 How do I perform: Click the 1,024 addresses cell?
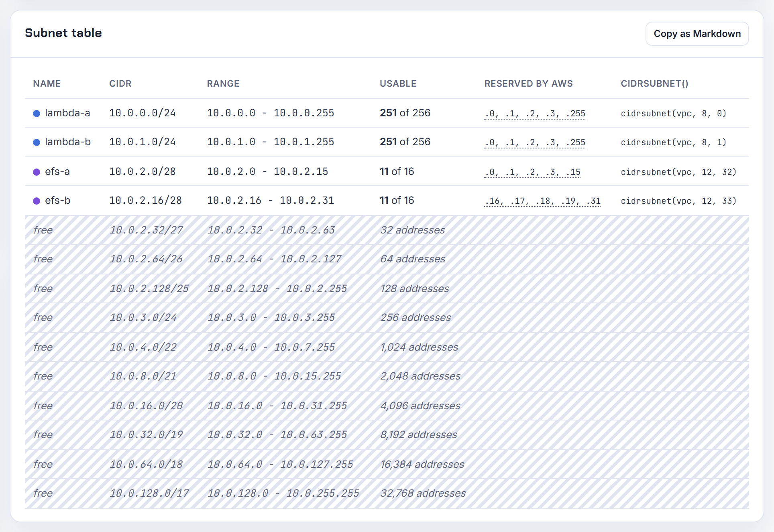[x=419, y=347]
